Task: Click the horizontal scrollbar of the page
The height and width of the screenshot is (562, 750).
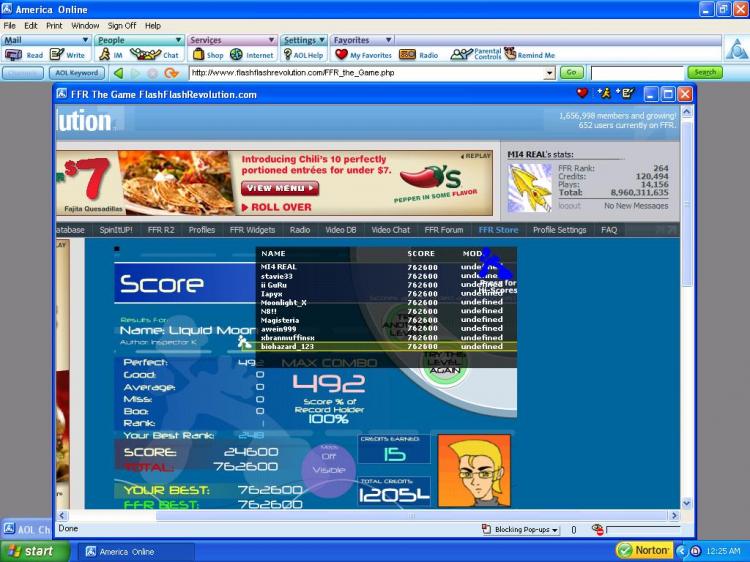Action: [x=368, y=516]
